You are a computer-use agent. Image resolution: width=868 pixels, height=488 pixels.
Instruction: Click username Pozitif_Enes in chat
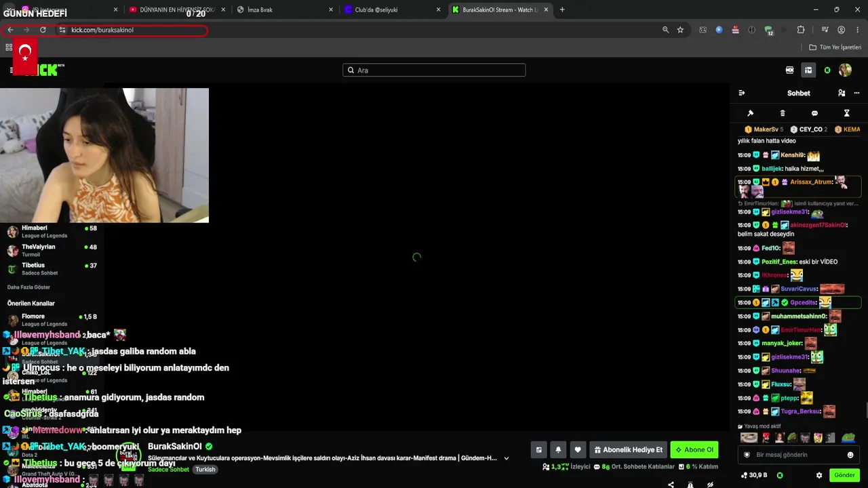(778, 262)
